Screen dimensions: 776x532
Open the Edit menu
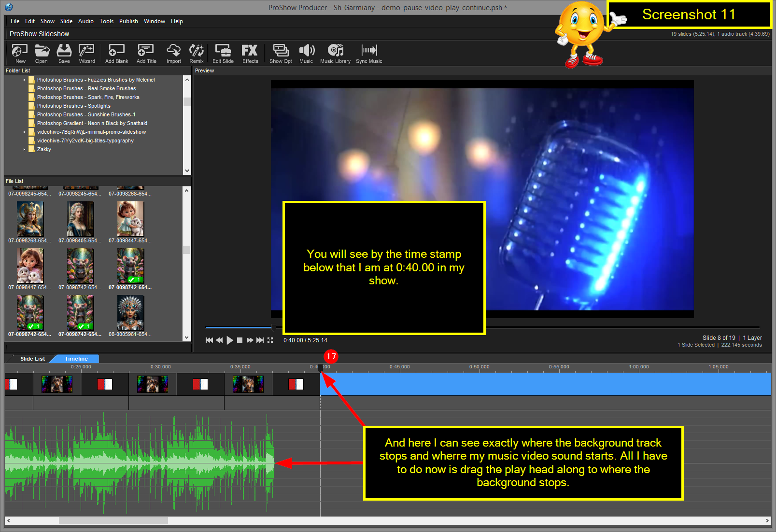click(30, 21)
